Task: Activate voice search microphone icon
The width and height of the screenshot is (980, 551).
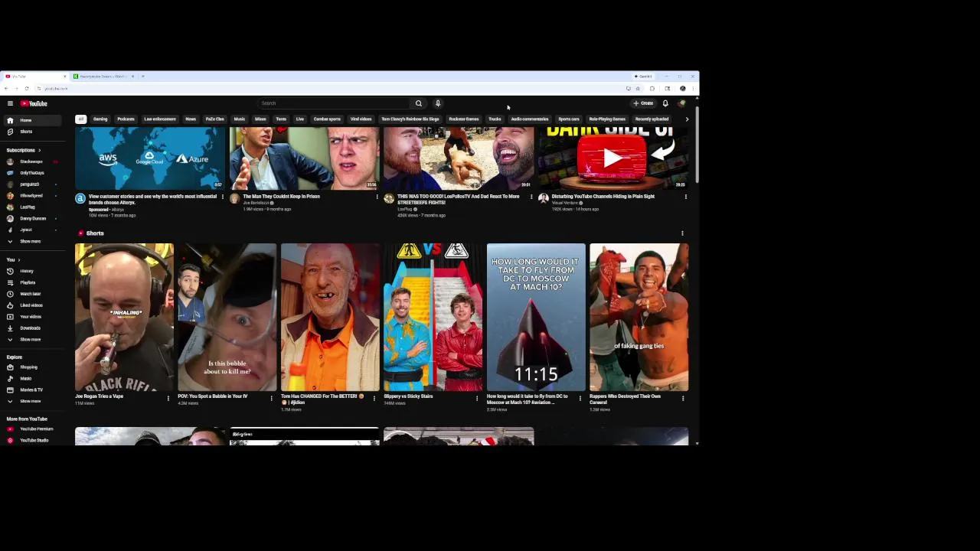Action: 438,103
